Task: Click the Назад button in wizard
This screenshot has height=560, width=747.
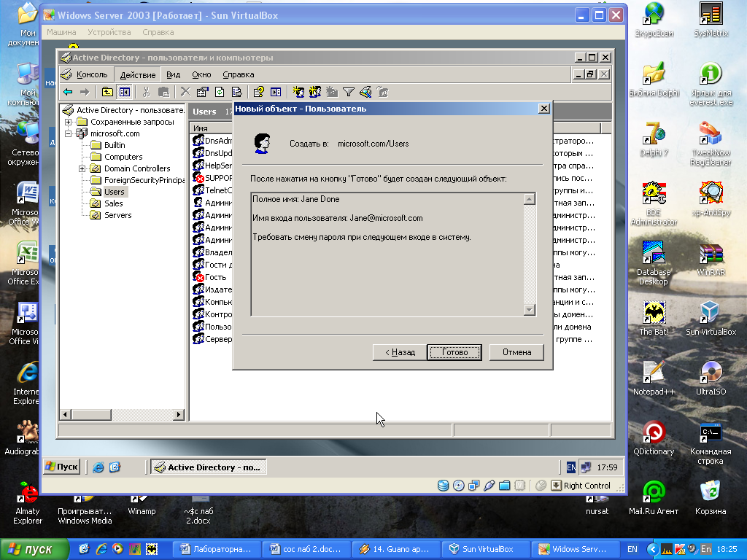Action: (400, 352)
